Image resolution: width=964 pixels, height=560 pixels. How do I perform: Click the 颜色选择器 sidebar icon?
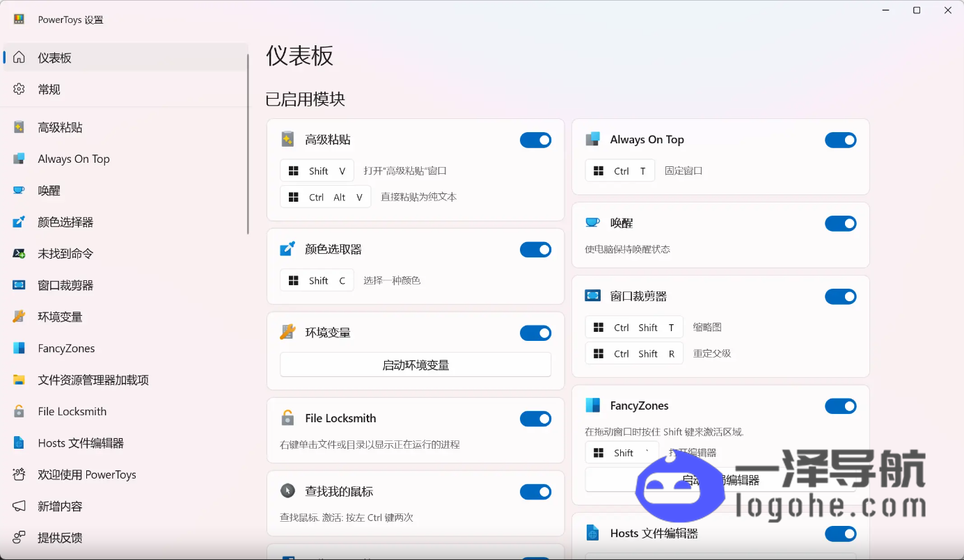click(x=19, y=222)
